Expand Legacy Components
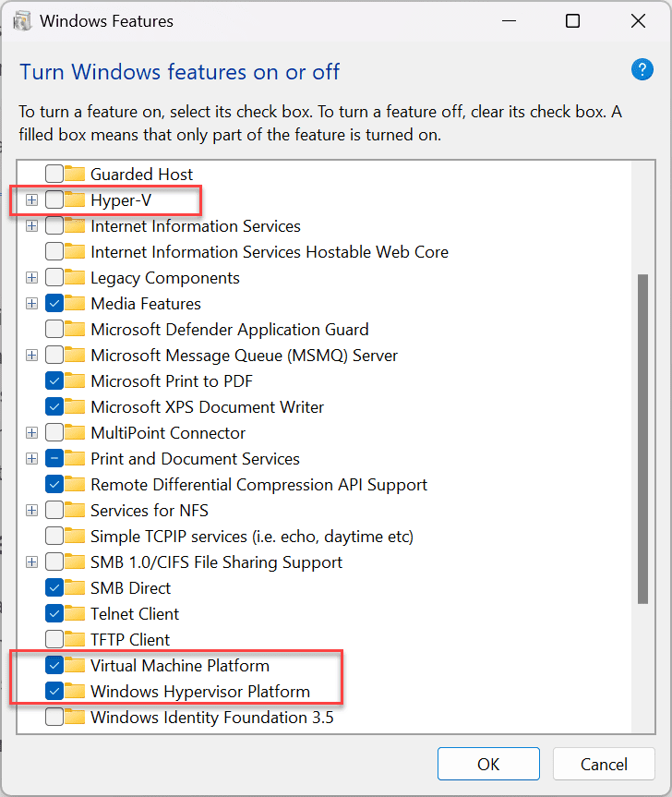Screen dimensions: 672x797 [31, 277]
